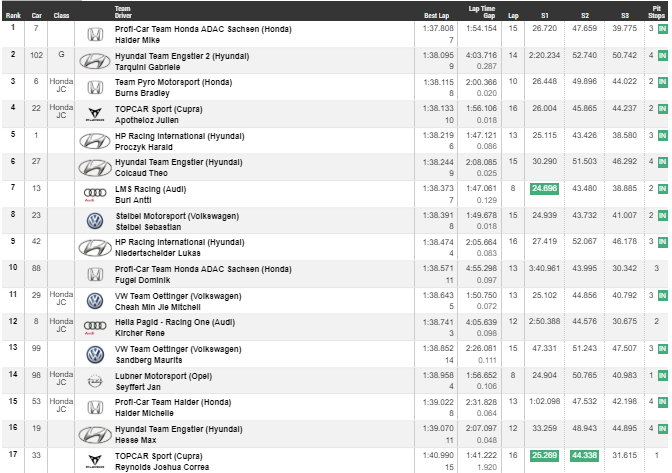
Task: Click S2 time 43.426
Action: [584, 135]
